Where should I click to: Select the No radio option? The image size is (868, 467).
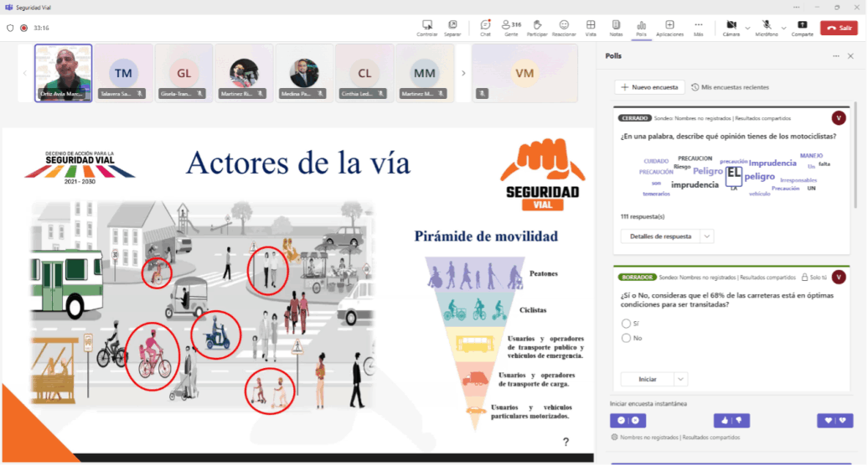[626, 338]
